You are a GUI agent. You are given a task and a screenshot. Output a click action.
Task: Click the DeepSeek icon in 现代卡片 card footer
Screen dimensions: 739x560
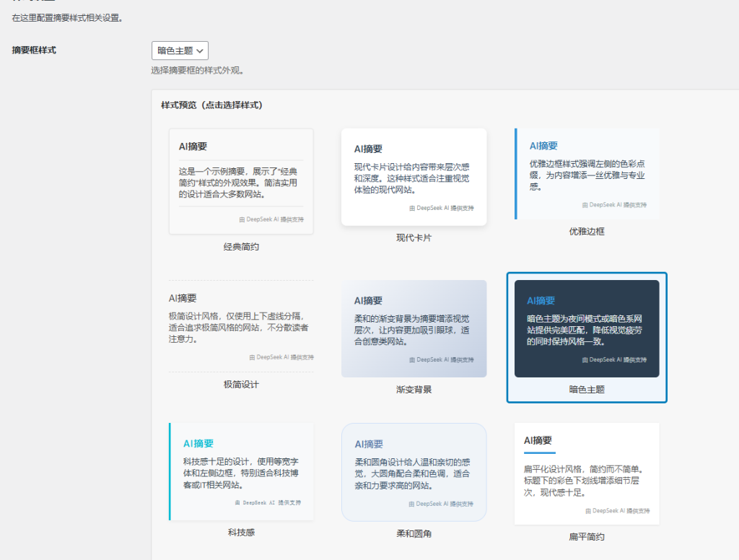[x=413, y=208]
